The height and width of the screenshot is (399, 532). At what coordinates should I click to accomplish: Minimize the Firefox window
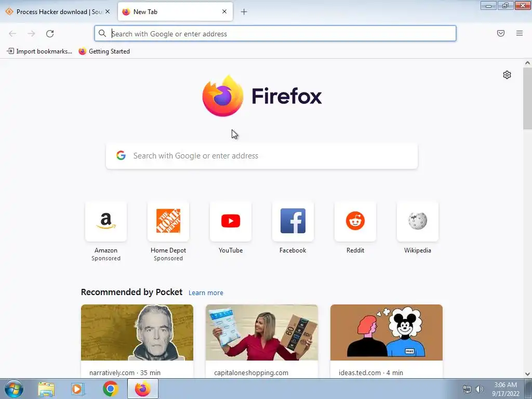[488, 6]
